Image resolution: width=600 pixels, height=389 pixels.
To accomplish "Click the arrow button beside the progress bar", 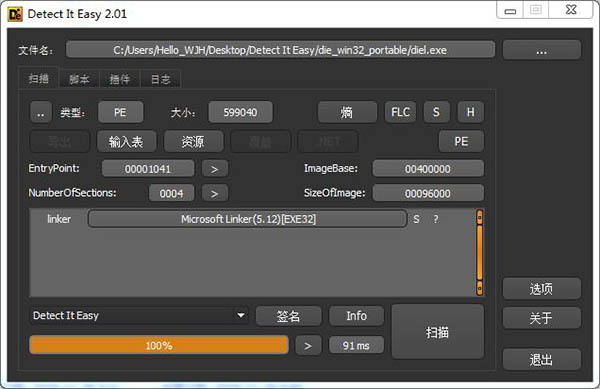I will (x=308, y=345).
